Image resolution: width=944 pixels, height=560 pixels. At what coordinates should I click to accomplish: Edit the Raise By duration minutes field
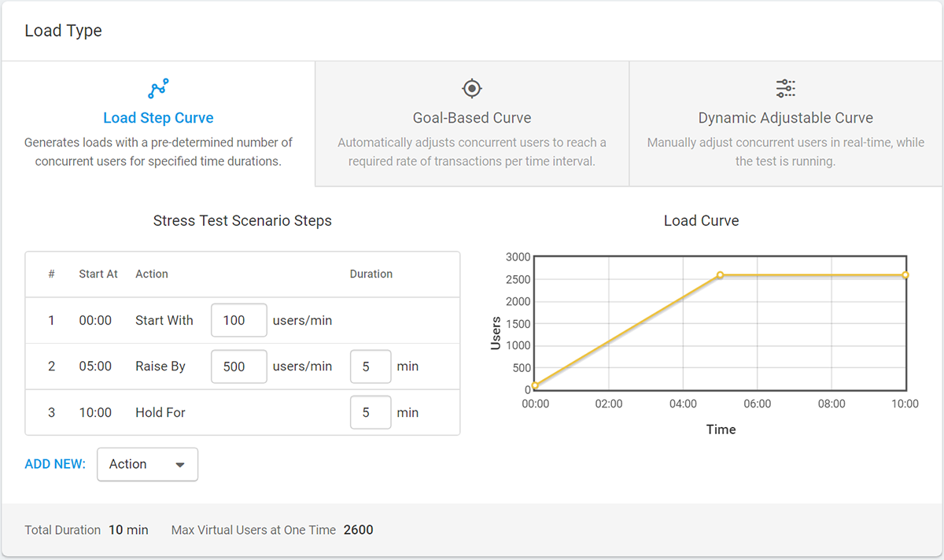click(371, 367)
